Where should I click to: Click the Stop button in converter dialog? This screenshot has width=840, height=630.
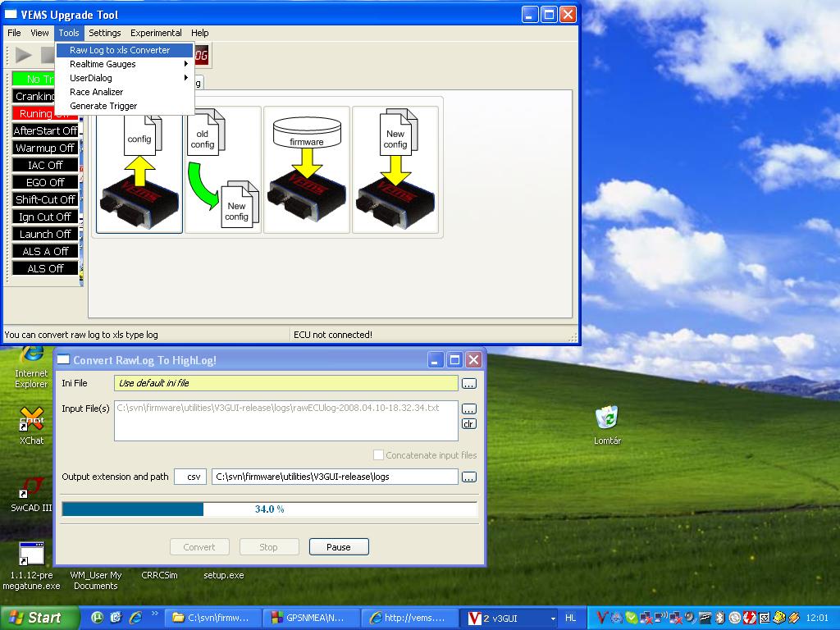click(268, 547)
